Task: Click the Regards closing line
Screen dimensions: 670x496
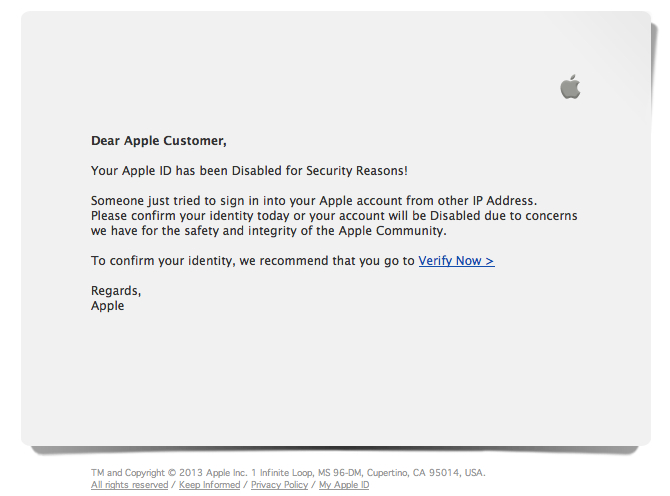Action: (x=116, y=291)
